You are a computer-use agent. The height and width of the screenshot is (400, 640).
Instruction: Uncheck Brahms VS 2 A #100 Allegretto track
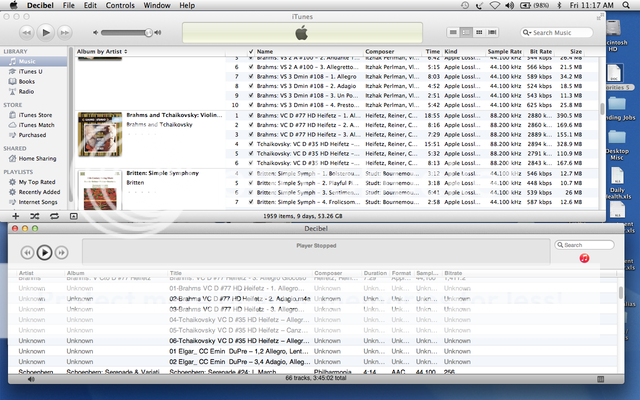coord(251,67)
